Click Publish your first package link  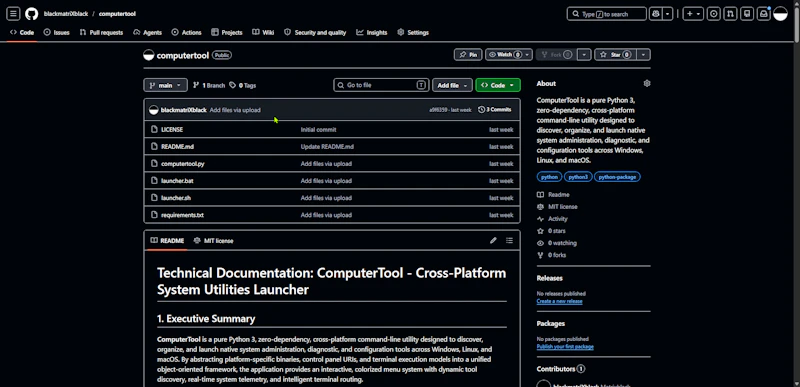[x=565, y=347]
